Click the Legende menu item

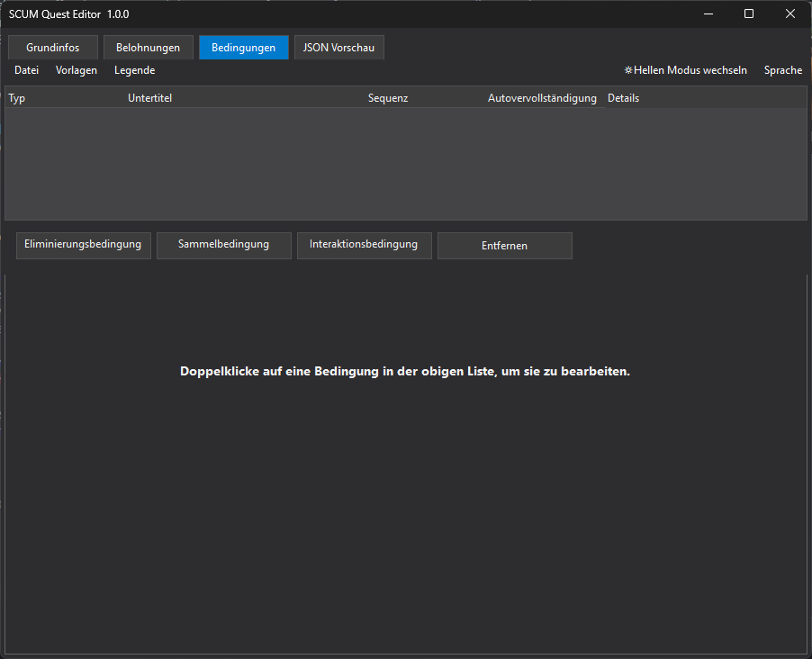point(134,70)
